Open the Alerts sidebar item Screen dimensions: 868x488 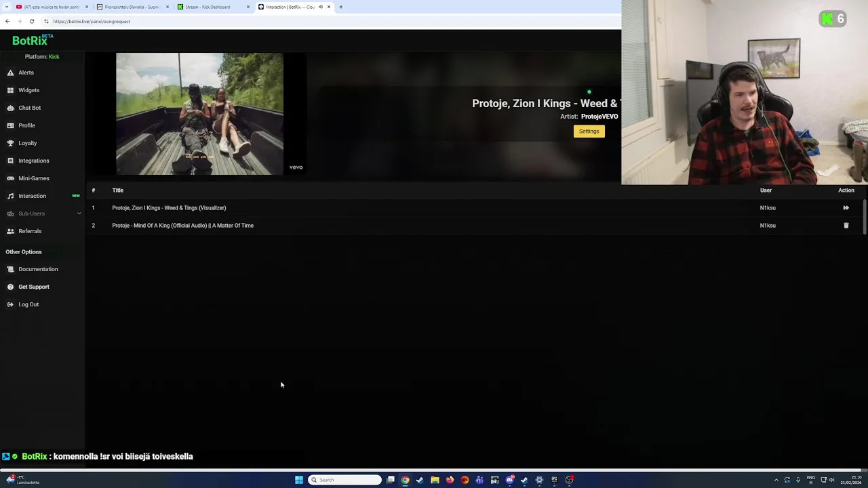[26, 73]
